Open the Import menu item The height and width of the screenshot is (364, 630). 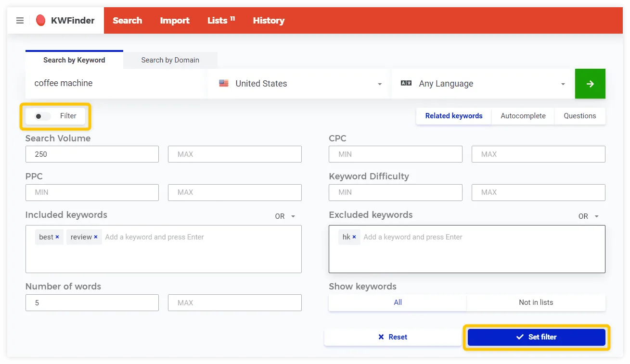[x=175, y=21]
